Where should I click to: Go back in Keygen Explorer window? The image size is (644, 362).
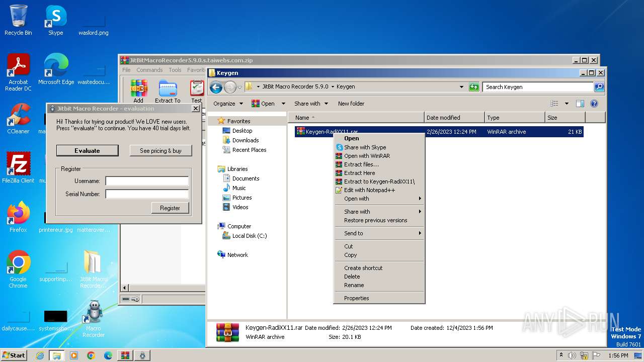pos(216,87)
